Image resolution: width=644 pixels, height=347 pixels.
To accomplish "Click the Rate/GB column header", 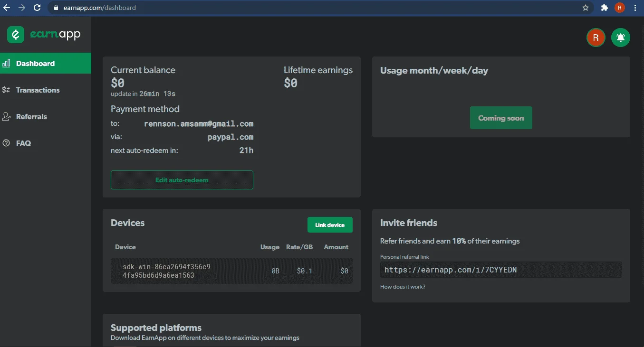I will coord(299,247).
